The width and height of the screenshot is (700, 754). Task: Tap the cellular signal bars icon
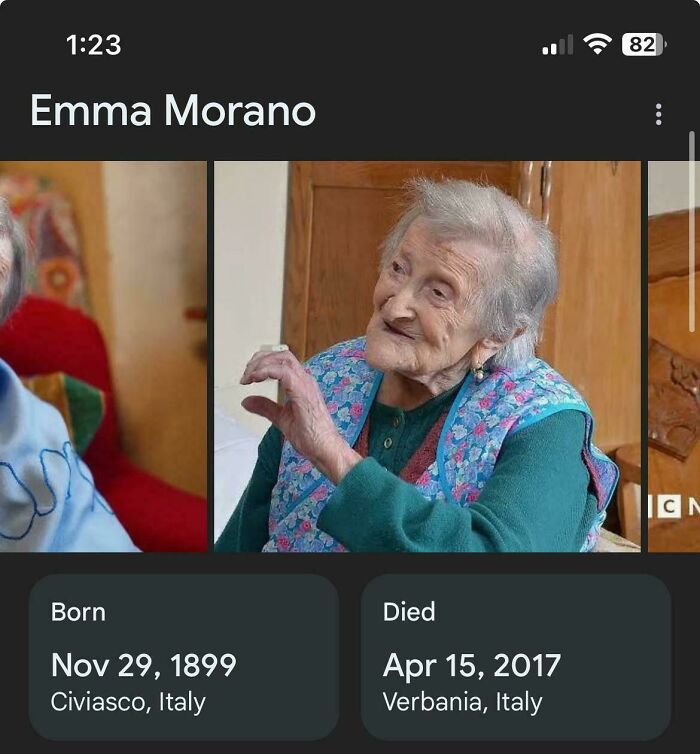[x=557, y=45]
